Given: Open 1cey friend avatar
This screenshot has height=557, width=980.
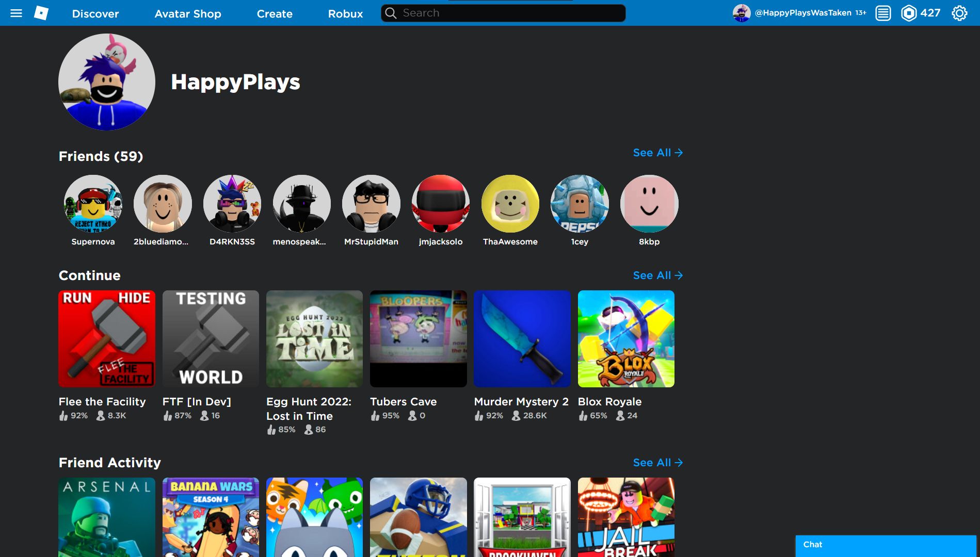Looking at the screenshot, I should (x=580, y=204).
